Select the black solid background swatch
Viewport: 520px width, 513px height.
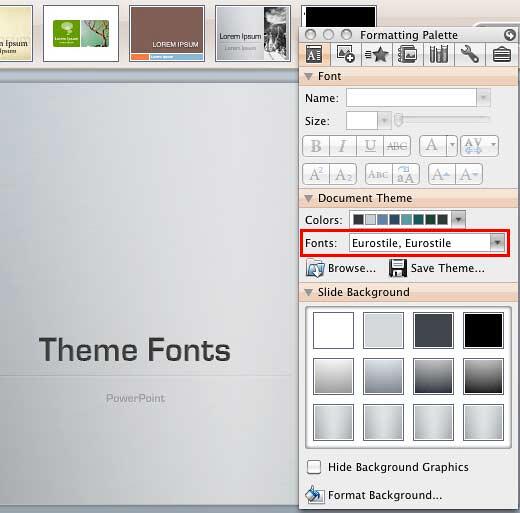point(483,330)
